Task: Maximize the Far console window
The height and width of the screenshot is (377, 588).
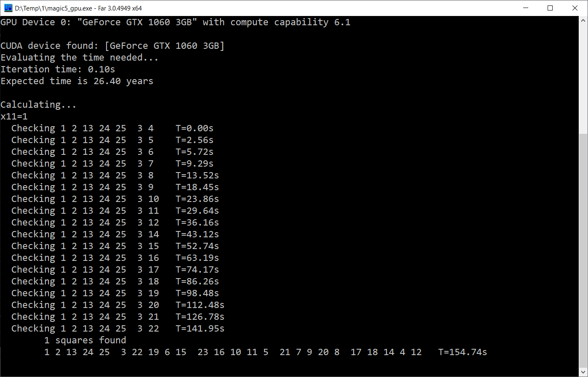Action: click(550, 8)
